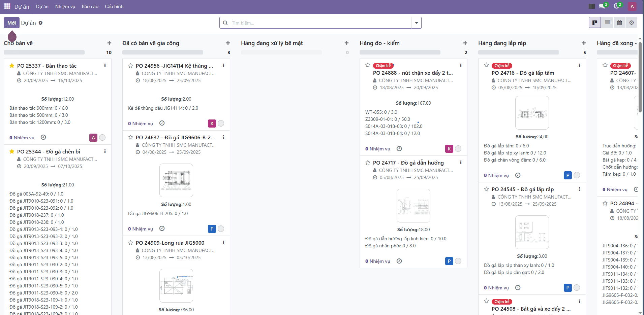
Task: Click the Mới button
Action: tap(11, 23)
